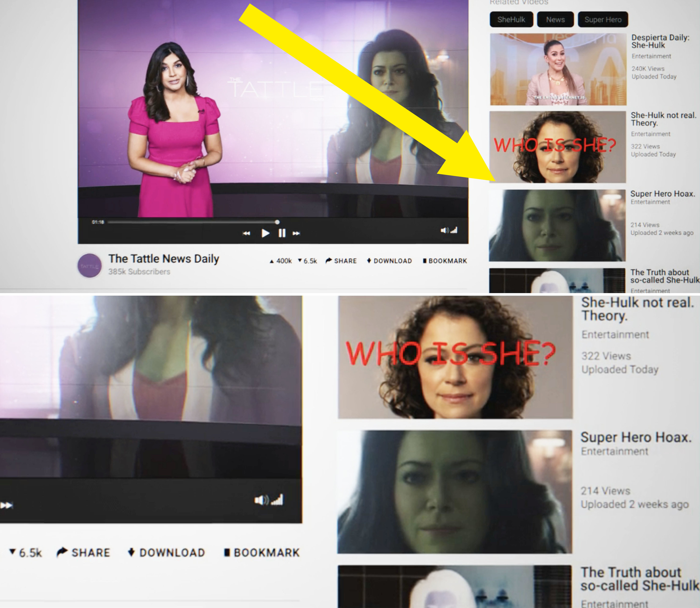Click the '385k Subscribers' text
This screenshot has width=700, height=608.
coord(139,272)
